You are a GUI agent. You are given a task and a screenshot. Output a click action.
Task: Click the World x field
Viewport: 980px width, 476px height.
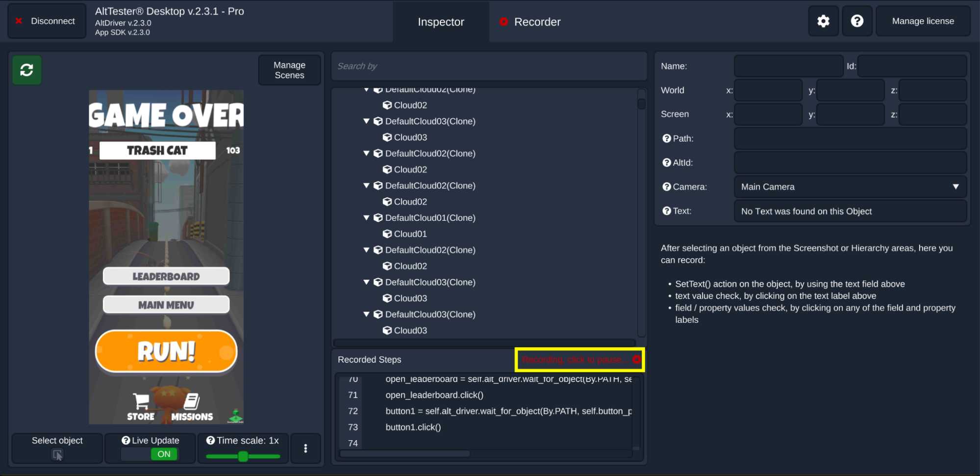[768, 90]
